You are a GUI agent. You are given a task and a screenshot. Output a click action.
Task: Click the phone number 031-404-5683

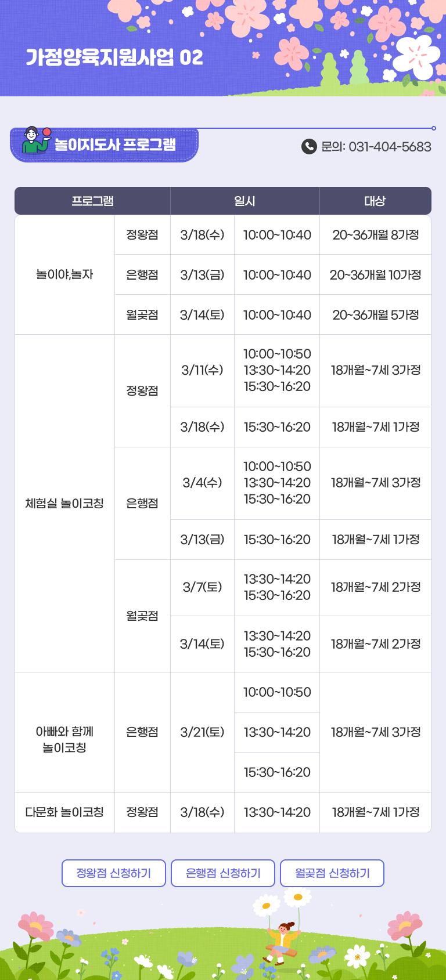pyautogui.click(x=390, y=147)
